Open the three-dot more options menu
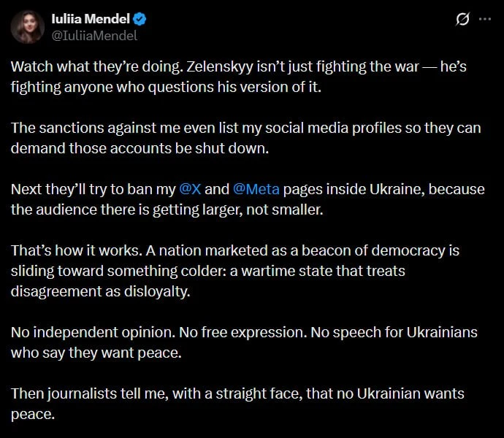Viewport: 504px width, 438px height. [x=485, y=19]
